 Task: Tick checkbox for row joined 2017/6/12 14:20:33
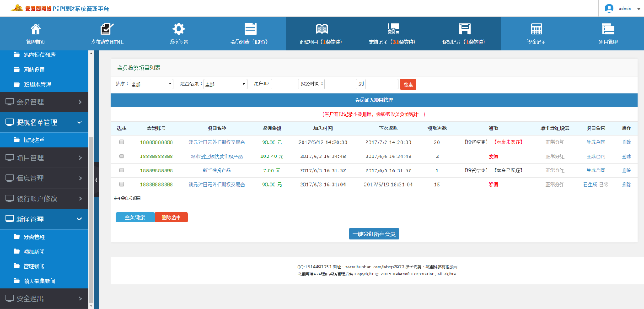tap(121, 142)
